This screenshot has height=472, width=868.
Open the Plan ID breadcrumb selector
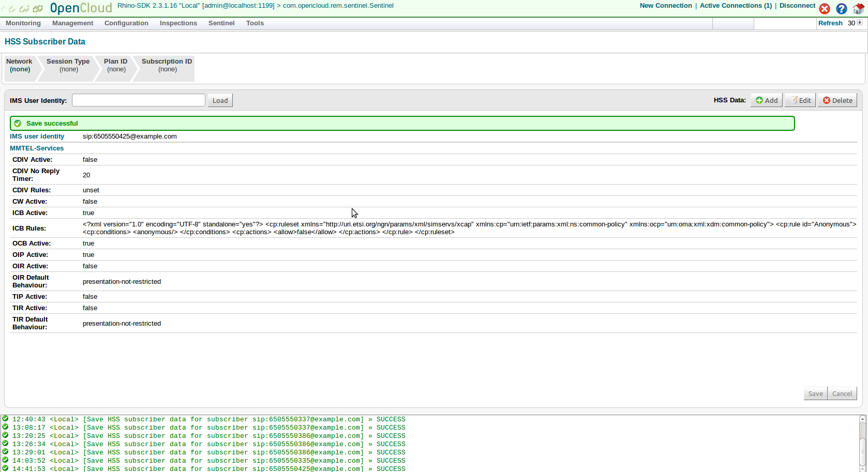pos(116,65)
